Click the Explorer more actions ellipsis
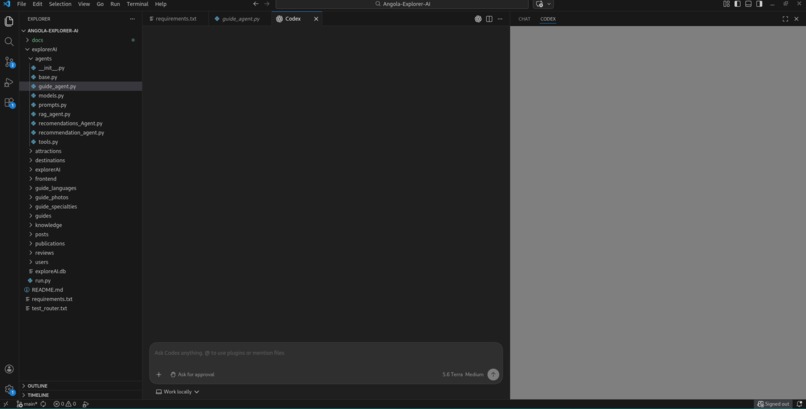This screenshot has height=409, width=806. 132,19
